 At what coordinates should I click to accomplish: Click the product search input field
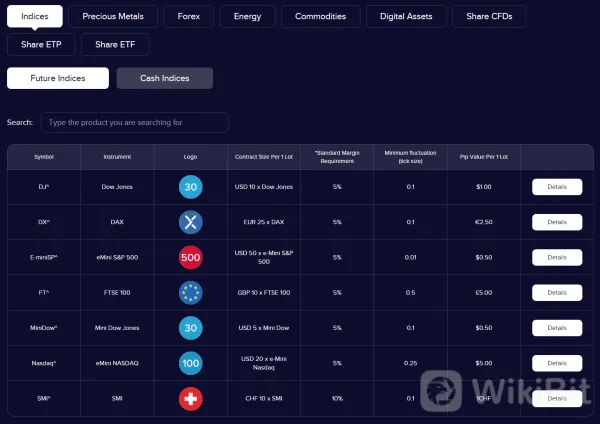pos(135,122)
